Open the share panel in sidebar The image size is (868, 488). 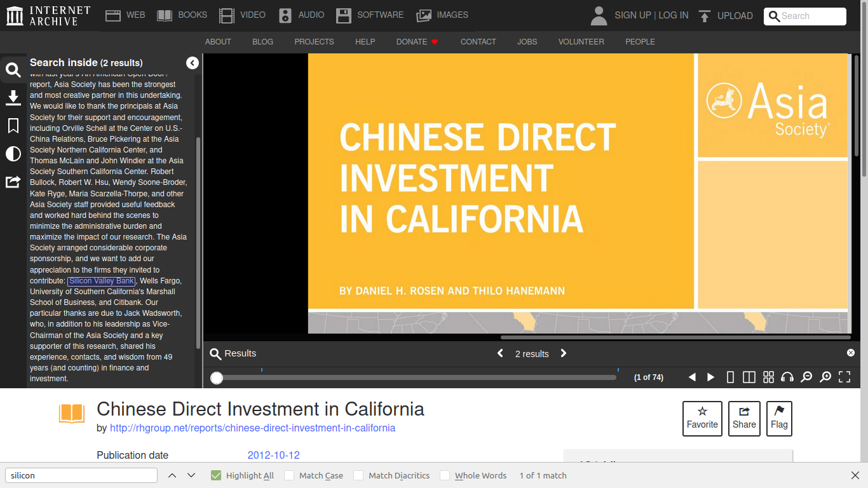(x=13, y=182)
